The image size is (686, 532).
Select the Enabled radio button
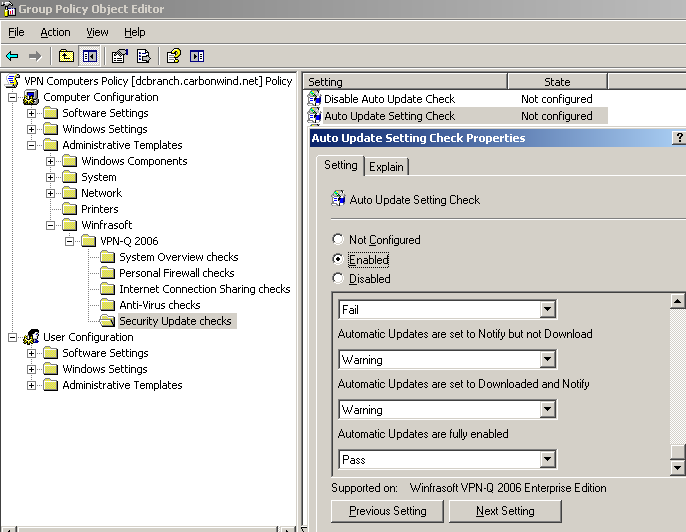(337, 259)
